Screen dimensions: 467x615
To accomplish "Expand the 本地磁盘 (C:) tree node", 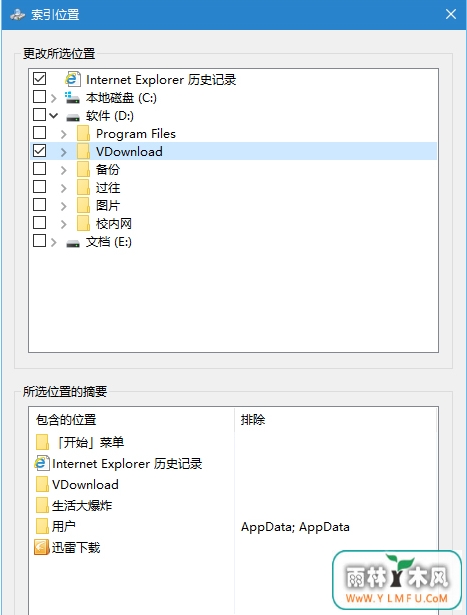I will point(54,97).
